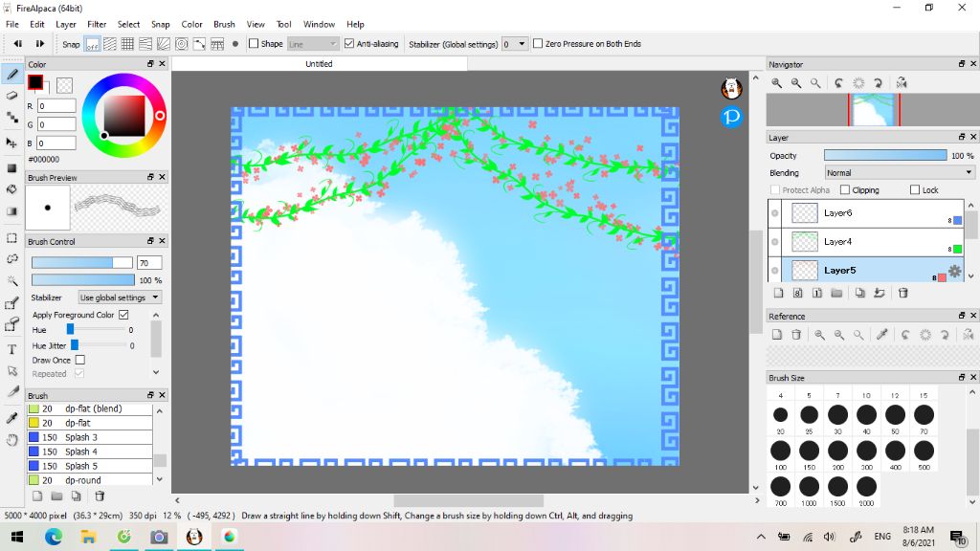The height and width of the screenshot is (551, 980).
Task: Open the Brush menu
Action: tap(224, 24)
